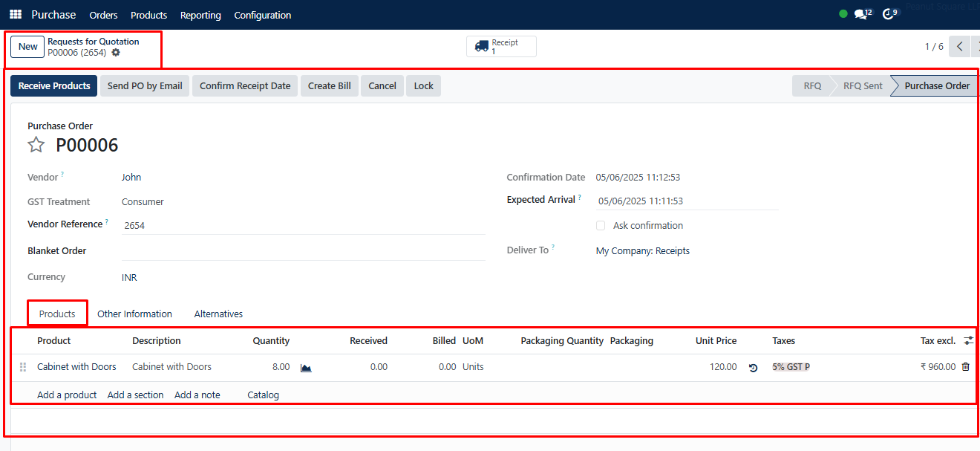Viewport: 980px width, 451px height.
Task: Open the Catalog link
Action: click(263, 395)
